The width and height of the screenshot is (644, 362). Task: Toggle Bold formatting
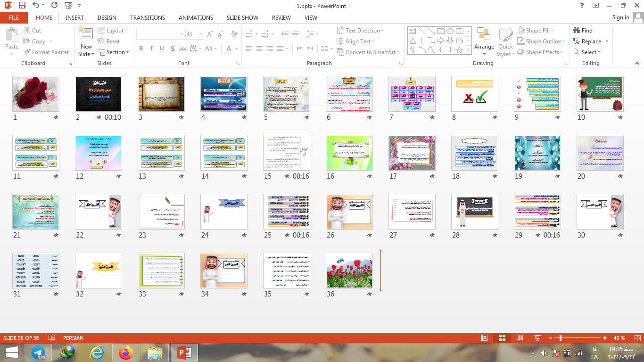tap(141, 49)
